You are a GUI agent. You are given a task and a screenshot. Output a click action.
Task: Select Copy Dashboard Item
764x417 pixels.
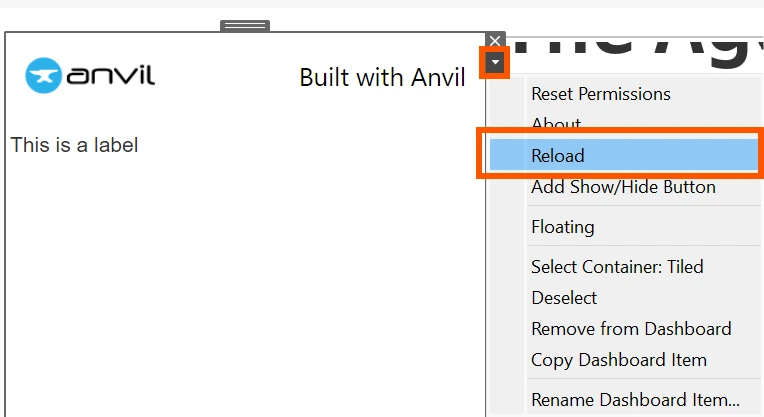[x=619, y=360]
